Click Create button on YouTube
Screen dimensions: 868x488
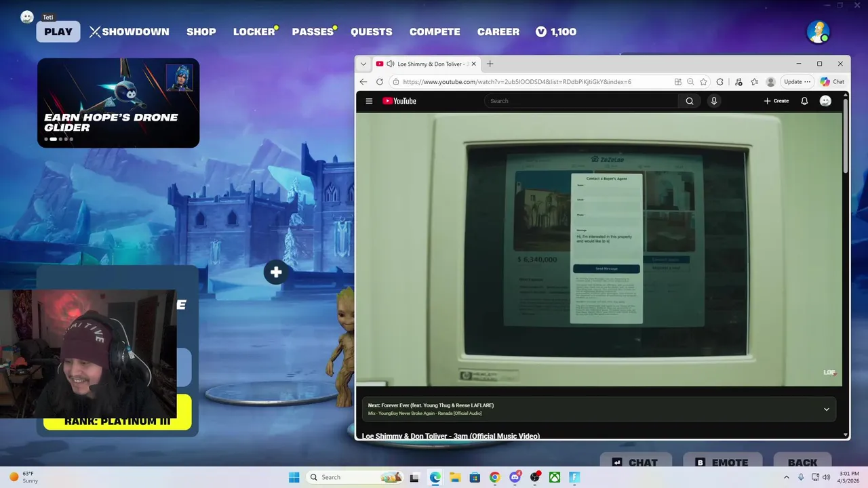776,101
